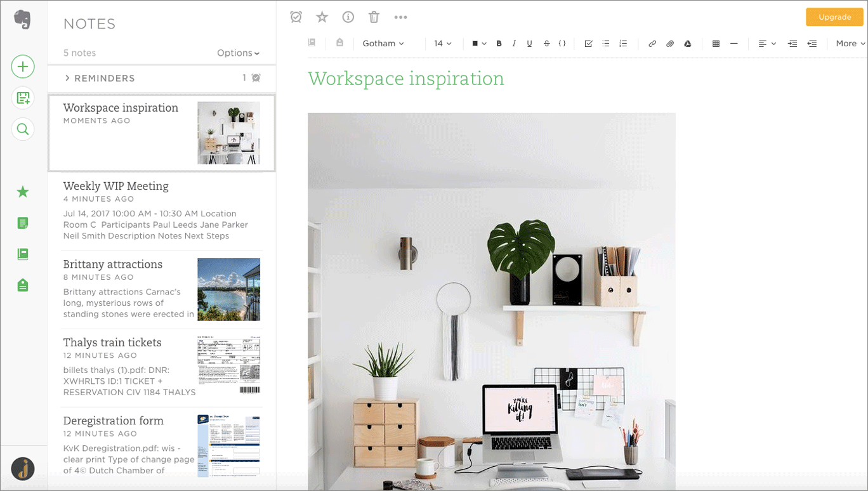
Task: Open the text color picker swatch
Action: coord(478,44)
